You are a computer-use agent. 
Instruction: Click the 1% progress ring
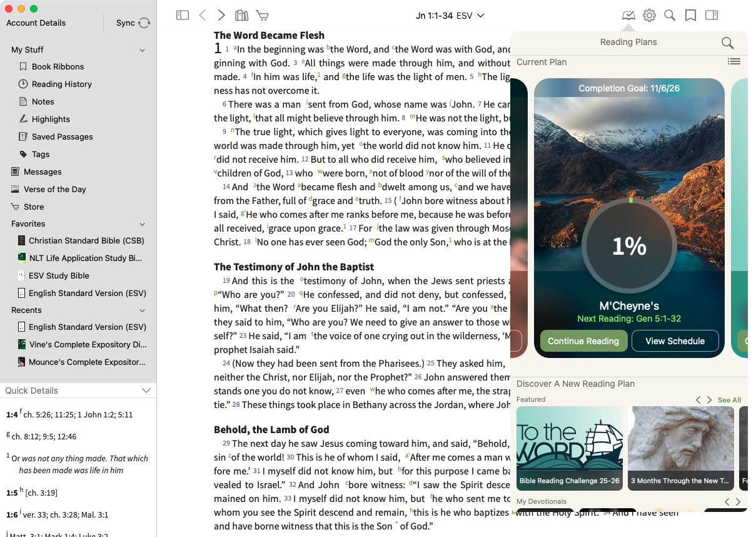click(x=629, y=247)
